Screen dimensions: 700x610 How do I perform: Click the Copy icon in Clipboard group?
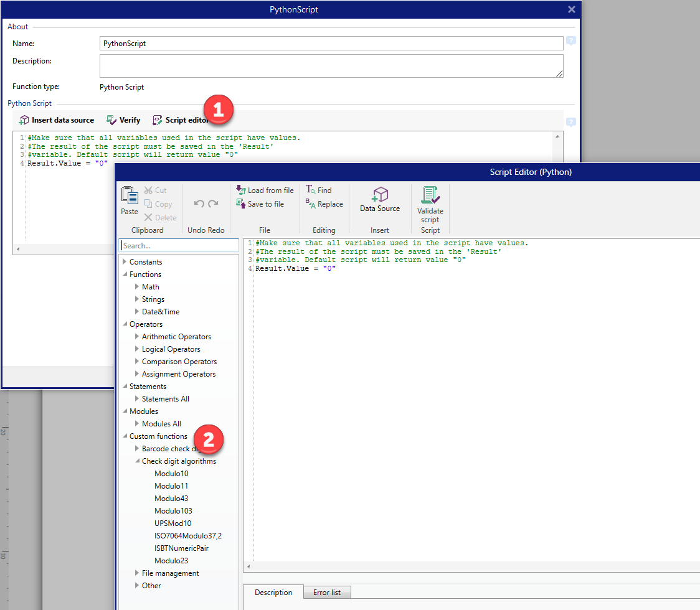[148, 204]
